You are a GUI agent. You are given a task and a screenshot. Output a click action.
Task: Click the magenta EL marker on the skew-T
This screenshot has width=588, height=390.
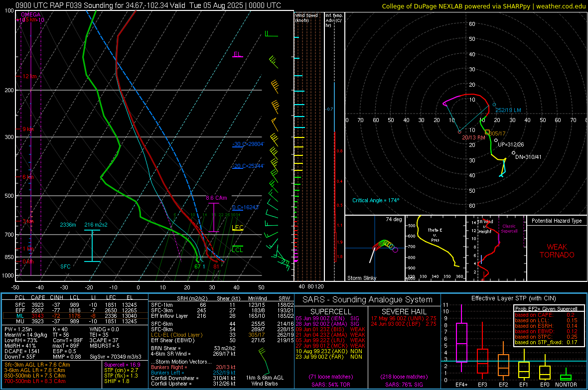point(237,55)
